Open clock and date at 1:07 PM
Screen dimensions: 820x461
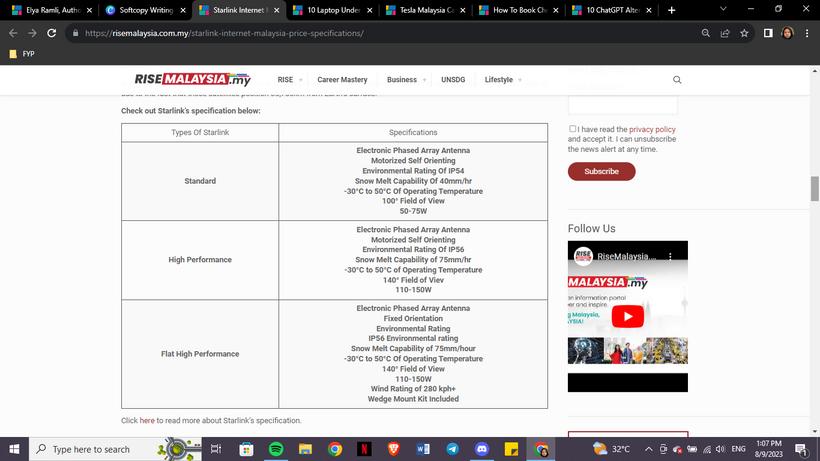769,449
